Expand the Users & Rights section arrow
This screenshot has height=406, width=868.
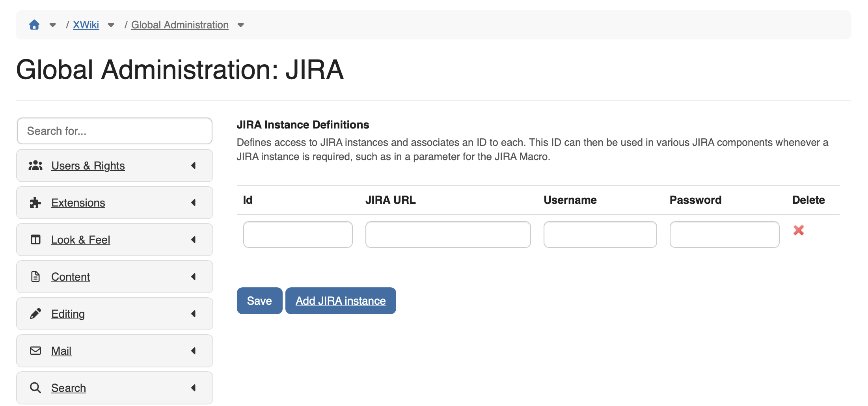tap(194, 166)
